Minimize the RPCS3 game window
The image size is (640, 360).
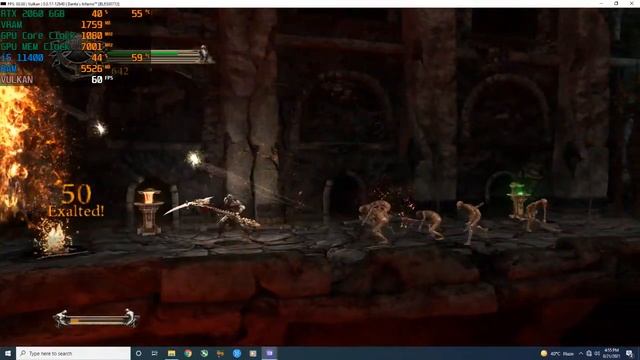click(601, 4)
